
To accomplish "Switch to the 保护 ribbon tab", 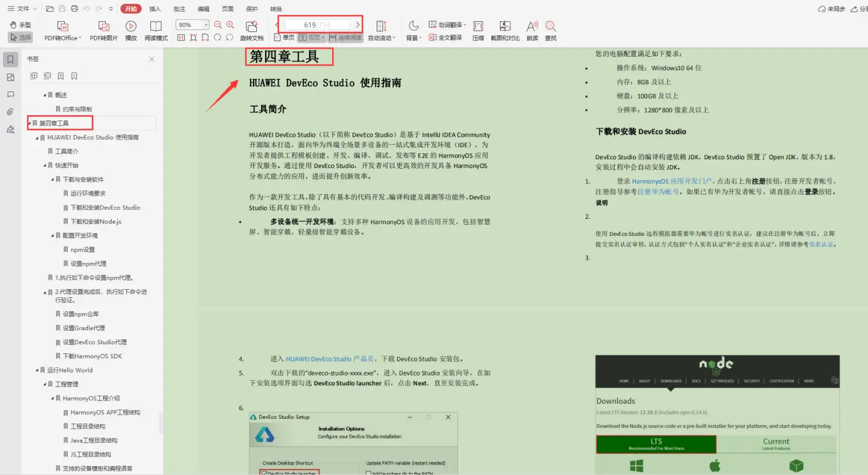I will 252,9.
